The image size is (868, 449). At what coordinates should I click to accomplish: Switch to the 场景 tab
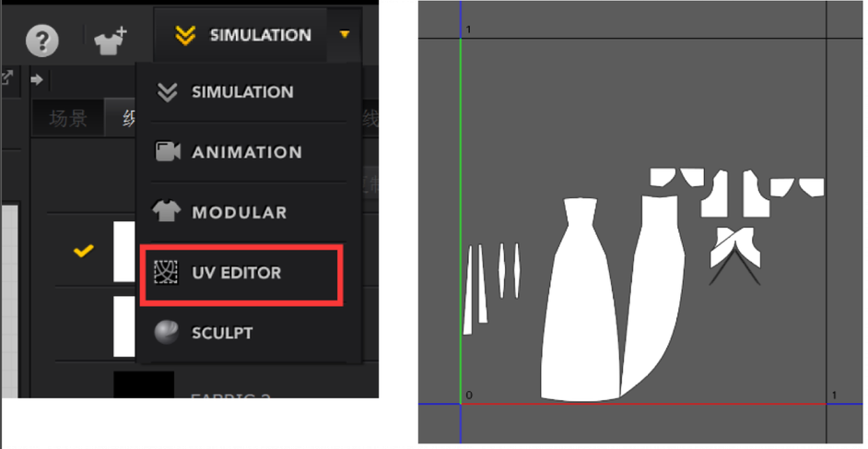(69, 119)
